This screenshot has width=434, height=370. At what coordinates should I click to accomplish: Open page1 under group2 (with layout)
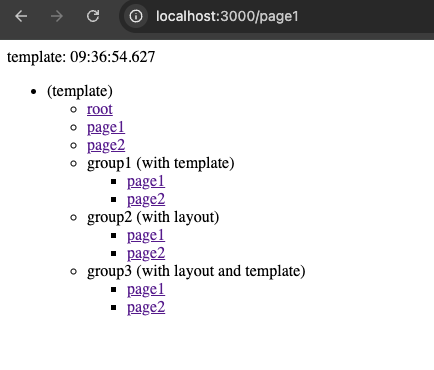pos(146,236)
